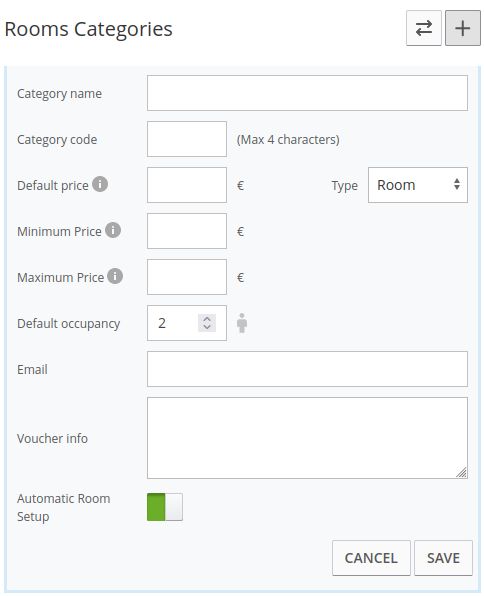Click the swap arrows icon button
This screenshot has height=596, width=484.
point(424,28)
